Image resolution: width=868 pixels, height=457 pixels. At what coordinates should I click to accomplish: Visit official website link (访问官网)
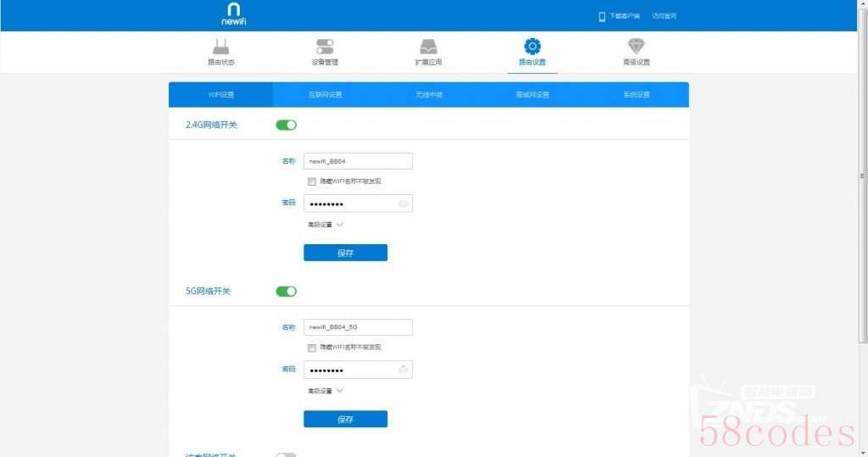(x=664, y=16)
